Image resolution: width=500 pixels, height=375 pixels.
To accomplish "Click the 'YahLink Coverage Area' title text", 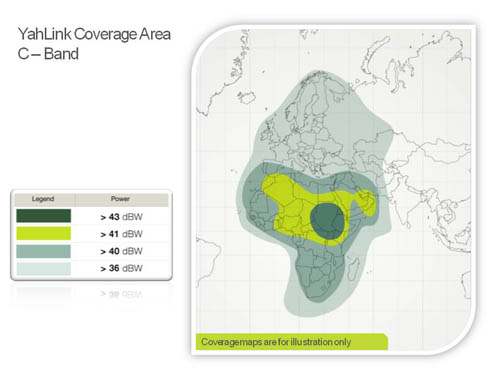I will pyautogui.click(x=94, y=34).
